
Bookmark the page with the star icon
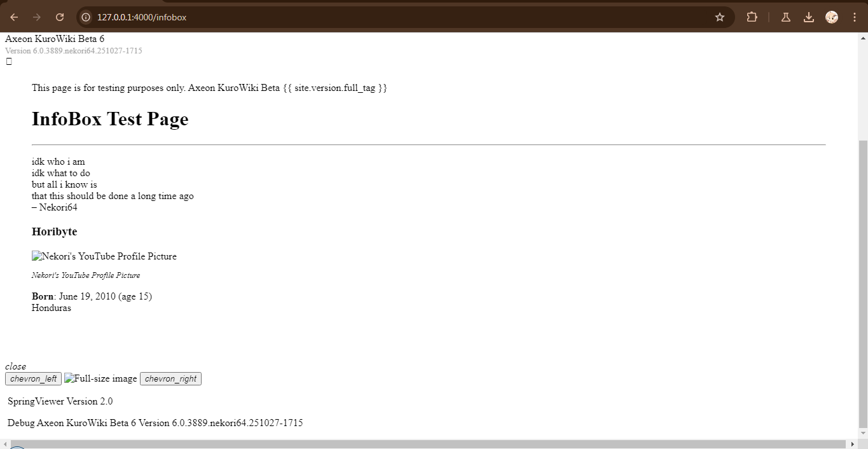click(x=719, y=17)
